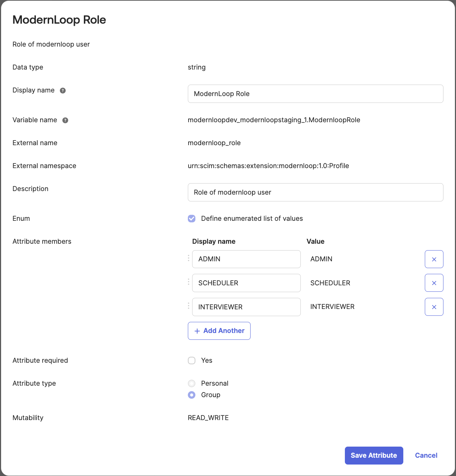
Task: Uncheck Define enumerated list of values
Action: coord(192,219)
